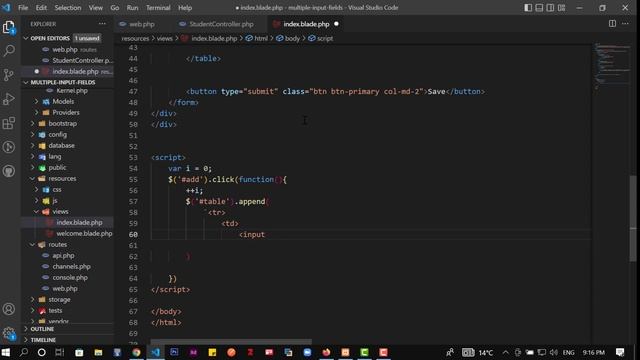Screen dimensions: 640x360
Task: Open Windows taskbar search
Action: (24, 352)
